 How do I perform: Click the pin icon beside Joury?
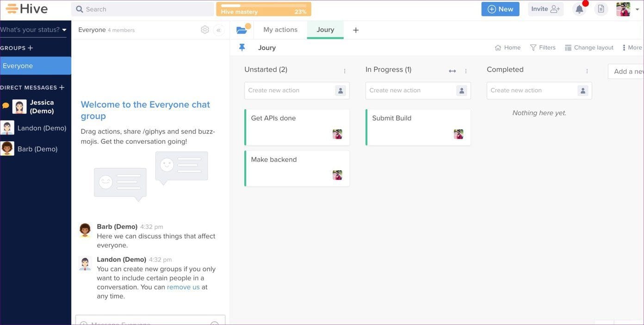241,48
